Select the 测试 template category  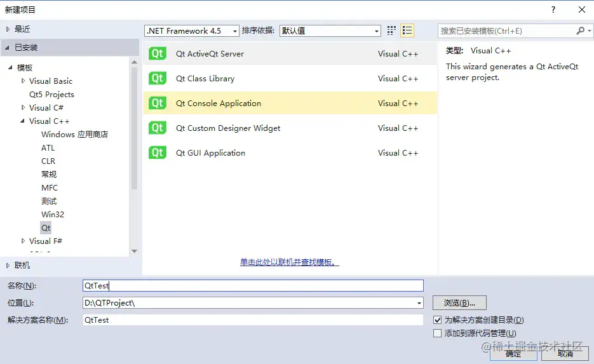49,201
